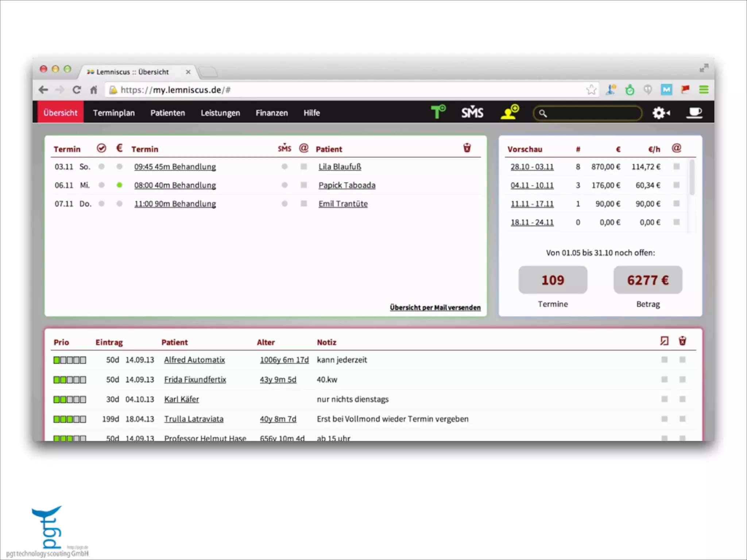Toggle SMS dot for Emil Trantüte appointment

pyautogui.click(x=285, y=204)
